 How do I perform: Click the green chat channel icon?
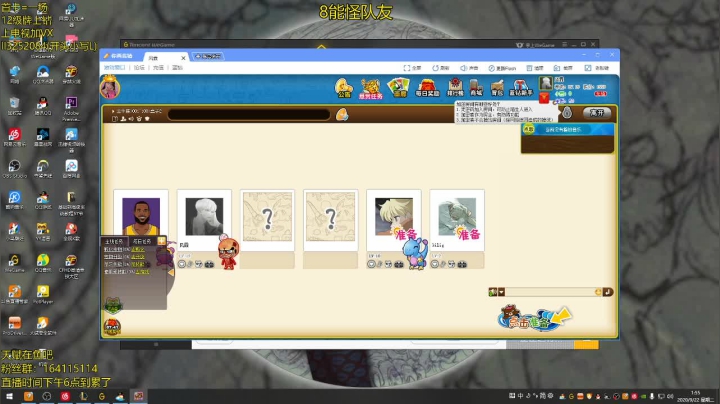pyautogui.click(x=493, y=292)
